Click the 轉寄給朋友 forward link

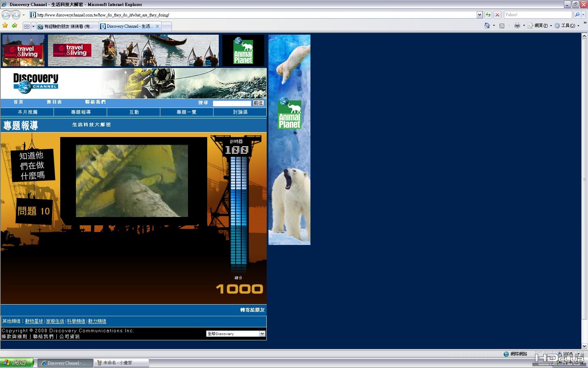pos(252,310)
